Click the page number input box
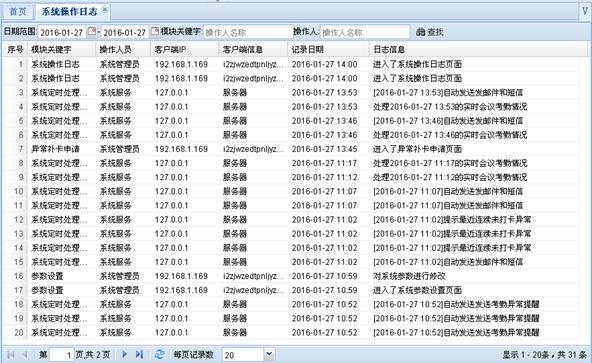Viewport: 592px width, 363px height. (61, 355)
